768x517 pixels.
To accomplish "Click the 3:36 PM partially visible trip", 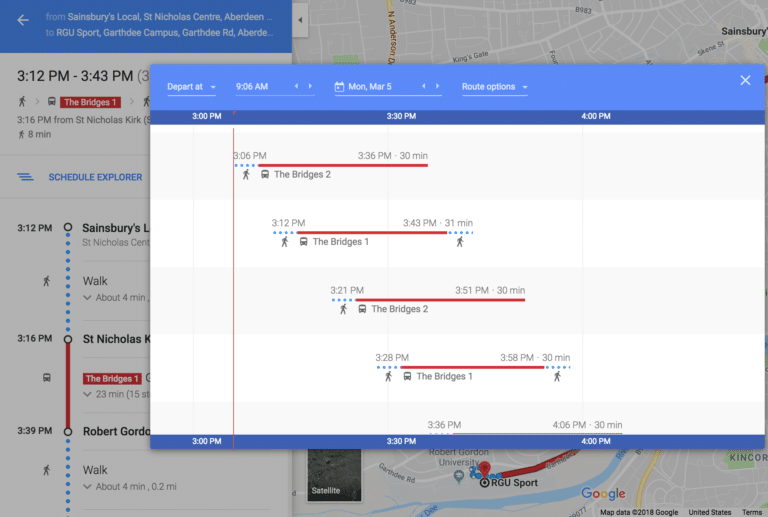I will [x=525, y=427].
